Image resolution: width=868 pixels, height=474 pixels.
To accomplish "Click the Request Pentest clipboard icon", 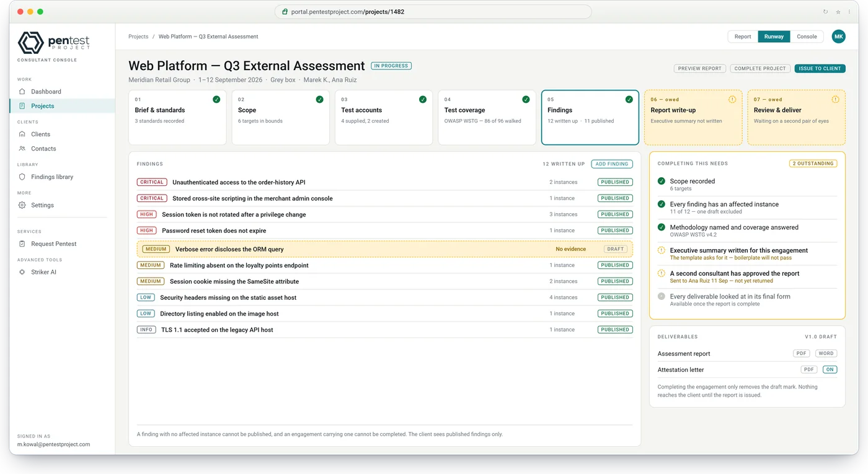I will tap(22, 244).
